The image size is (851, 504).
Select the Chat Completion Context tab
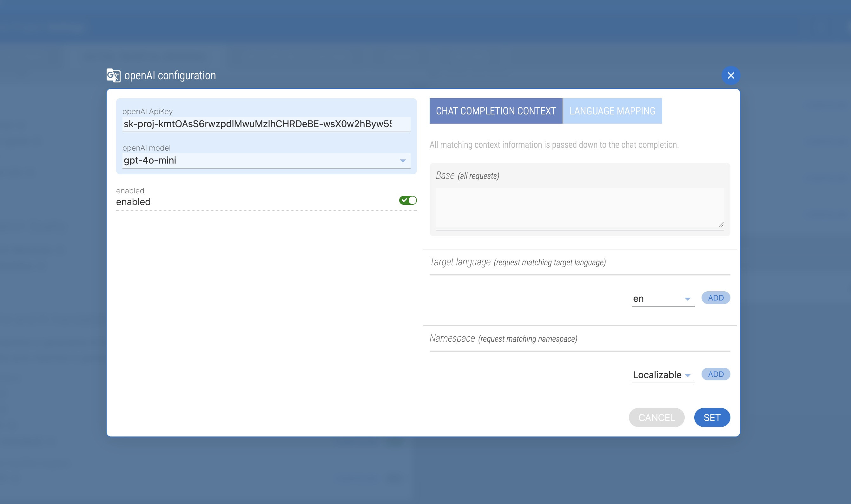[x=496, y=111]
